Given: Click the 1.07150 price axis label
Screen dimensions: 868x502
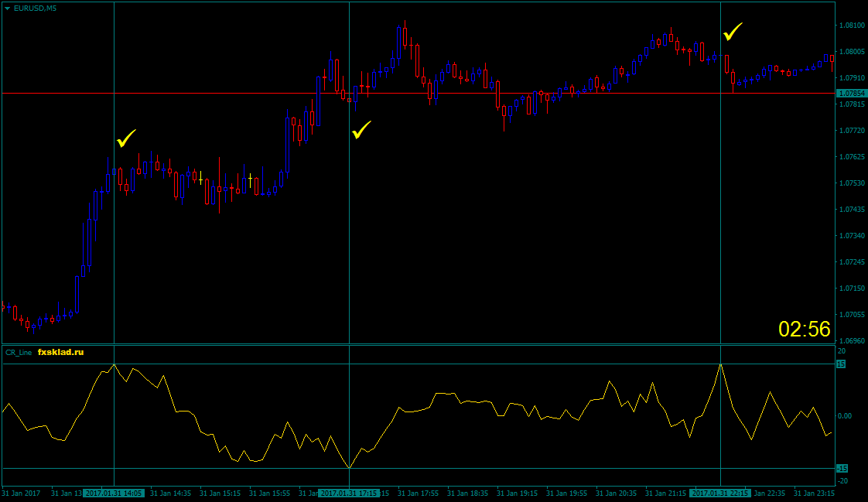Looking at the screenshot, I should (x=852, y=289).
